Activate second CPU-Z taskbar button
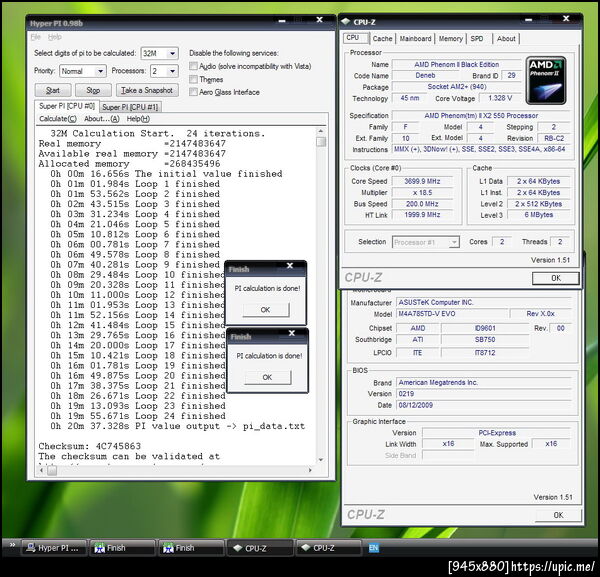The image size is (600, 577). coord(328,548)
